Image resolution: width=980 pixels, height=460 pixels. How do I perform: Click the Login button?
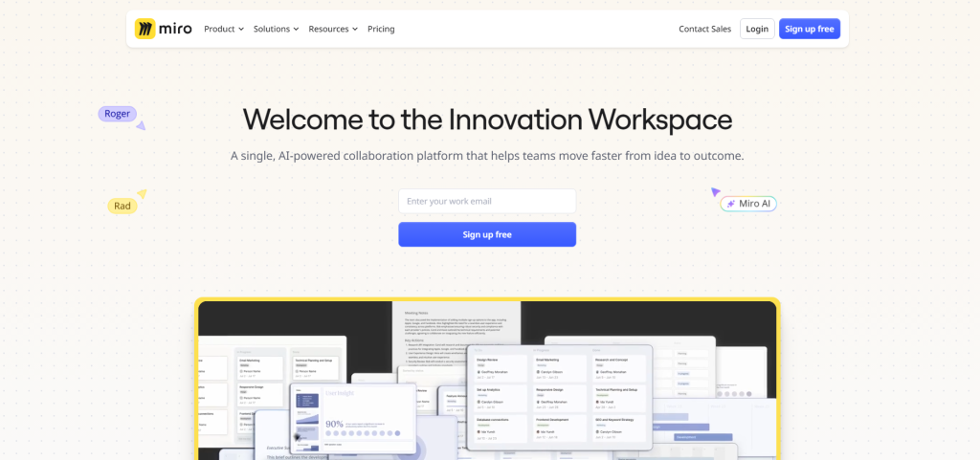click(757, 29)
